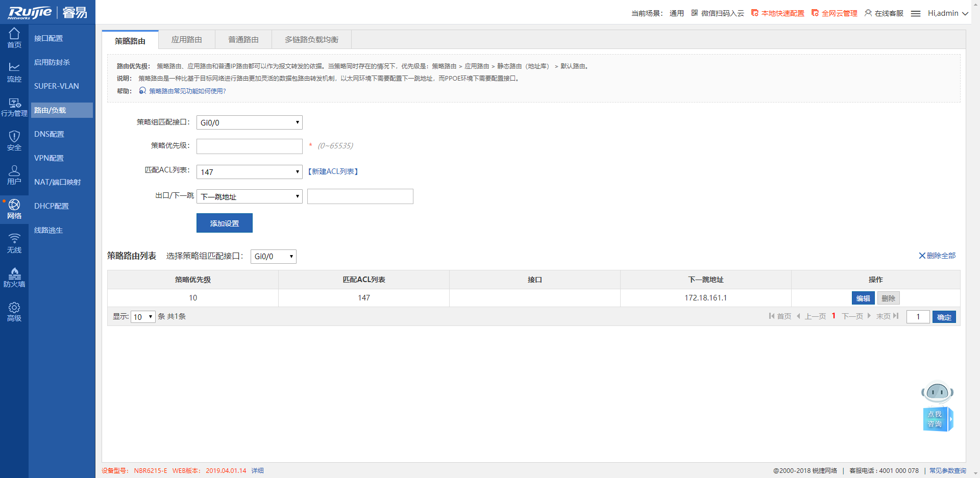Open the rows-per-page 显示 dropdown
The width and height of the screenshot is (980, 478).
click(x=143, y=317)
